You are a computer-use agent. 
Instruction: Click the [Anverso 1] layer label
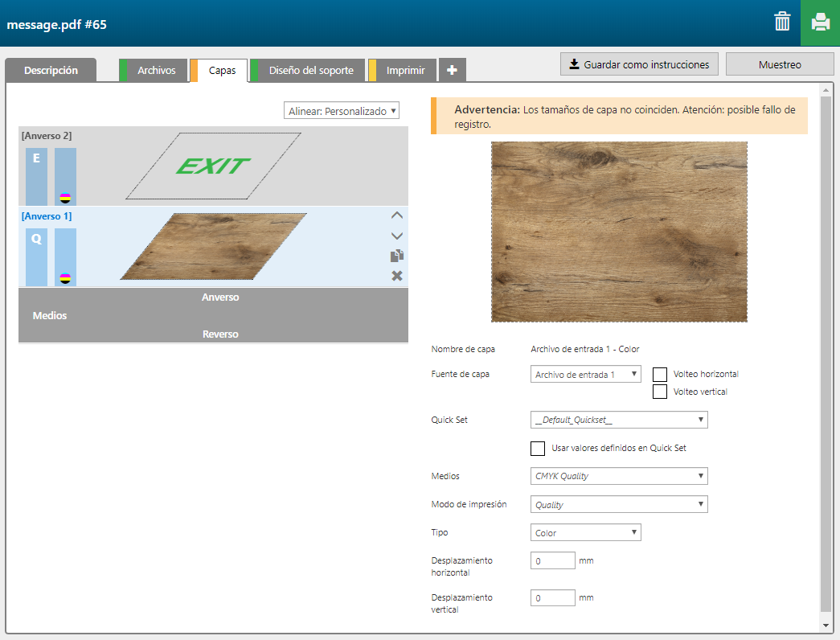[47, 216]
